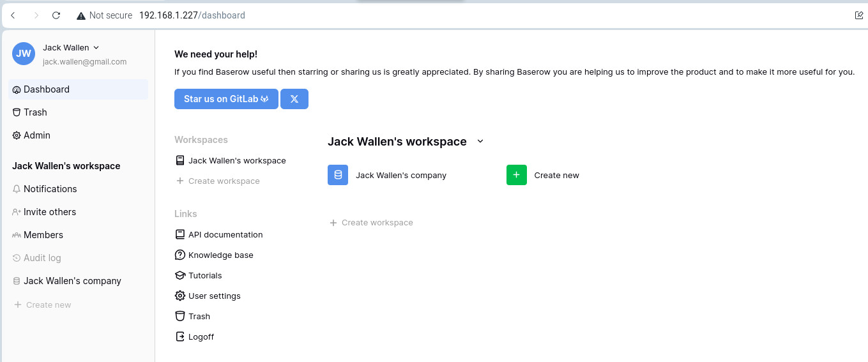Click Invite others in the sidebar
Image resolution: width=868 pixels, height=362 pixels.
[50, 212]
